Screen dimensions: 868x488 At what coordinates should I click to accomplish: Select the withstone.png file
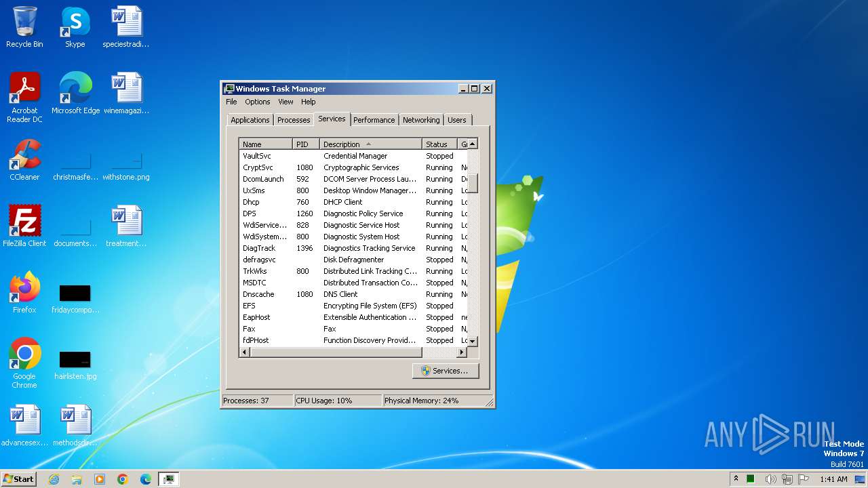[x=126, y=166]
